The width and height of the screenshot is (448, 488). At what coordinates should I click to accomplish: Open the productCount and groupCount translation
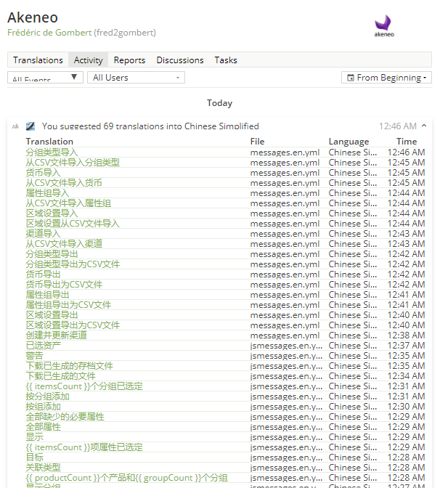click(x=126, y=478)
